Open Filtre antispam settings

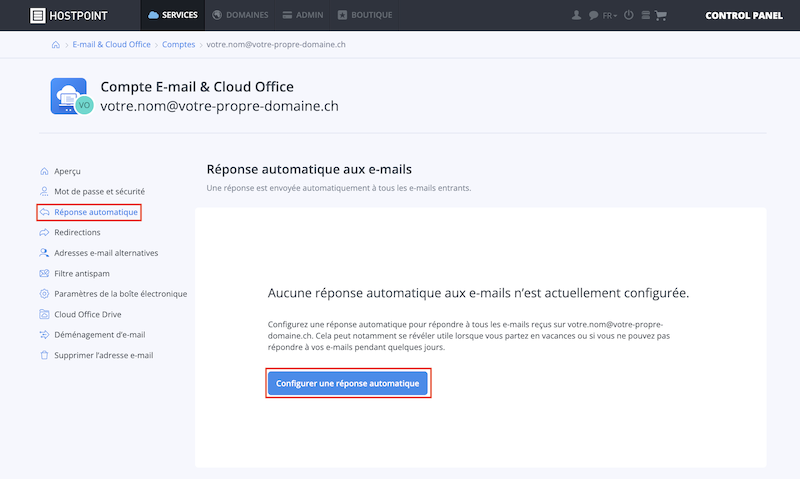[x=82, y=273]
